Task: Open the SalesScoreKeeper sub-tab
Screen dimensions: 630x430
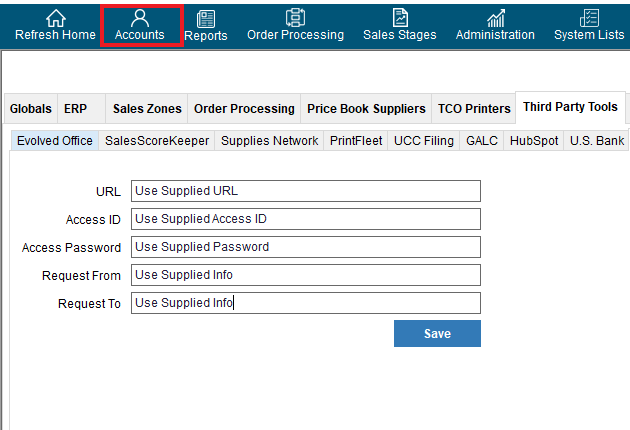Action: 157,141
